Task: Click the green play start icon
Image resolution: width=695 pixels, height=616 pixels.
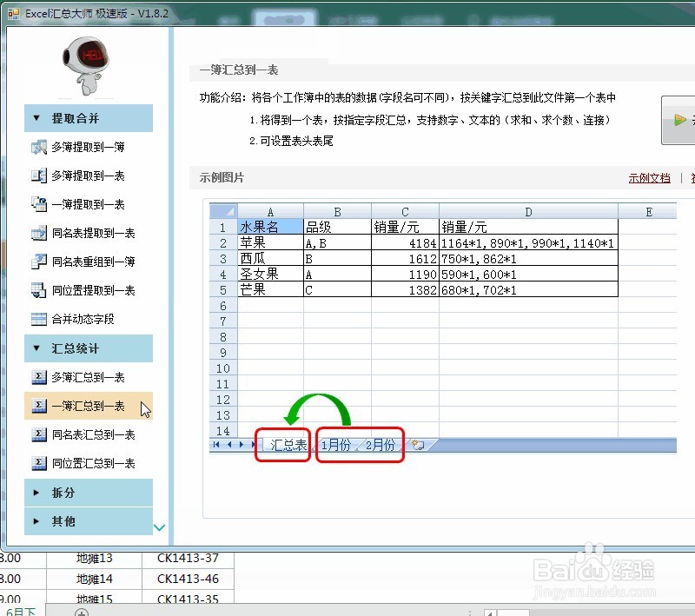Action: [x=679, y=120]
